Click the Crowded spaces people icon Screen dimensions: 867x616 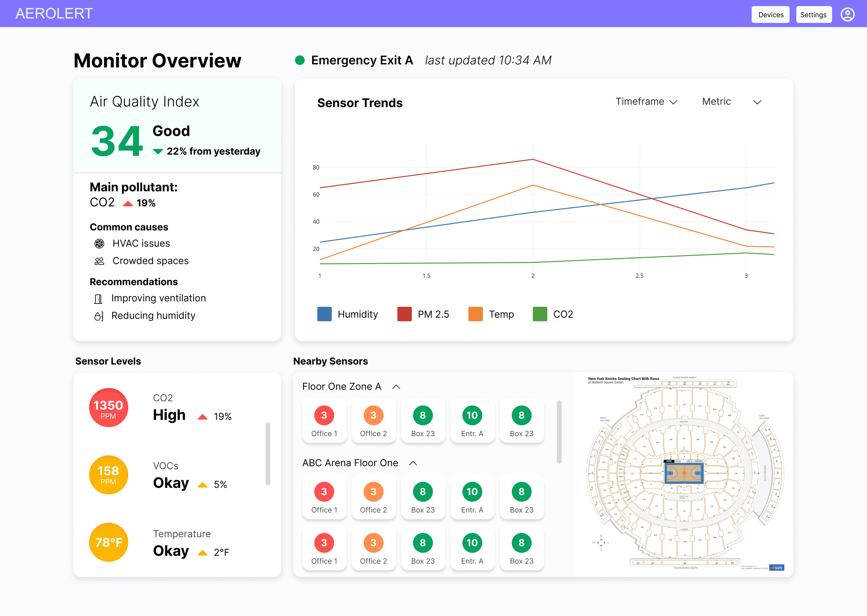(99, 261)
